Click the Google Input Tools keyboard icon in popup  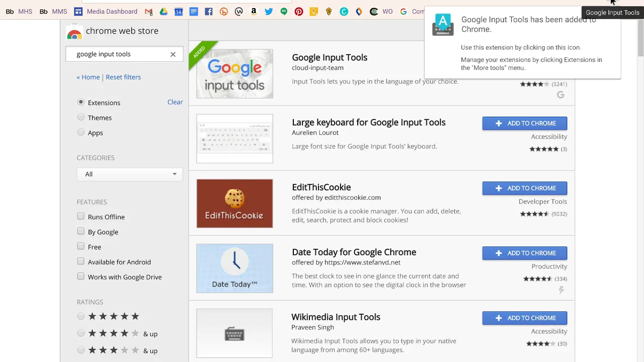click(x=443, y=25)
